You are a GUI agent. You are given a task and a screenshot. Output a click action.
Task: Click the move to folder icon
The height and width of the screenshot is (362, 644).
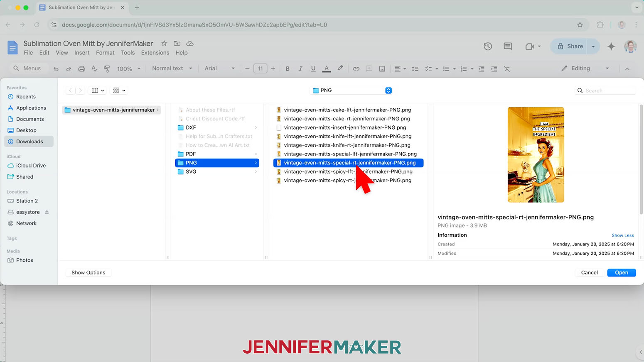pos(177,43)
